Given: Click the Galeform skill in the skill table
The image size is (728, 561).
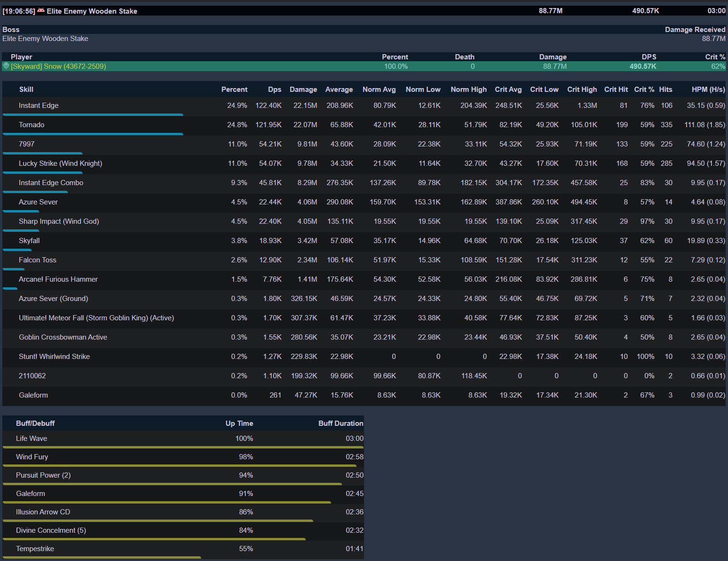Looking at the screenshot, I should pyautogui.click(x=33, y=395).
